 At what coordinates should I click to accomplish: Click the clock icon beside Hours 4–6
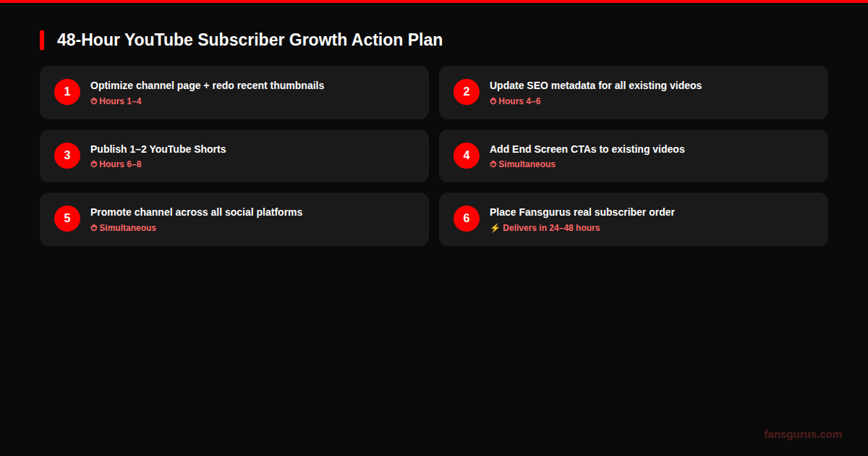(493, 101)
